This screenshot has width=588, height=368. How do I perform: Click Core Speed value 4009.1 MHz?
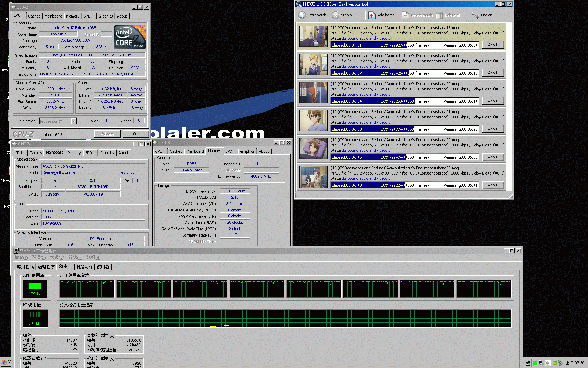point(55,89)
